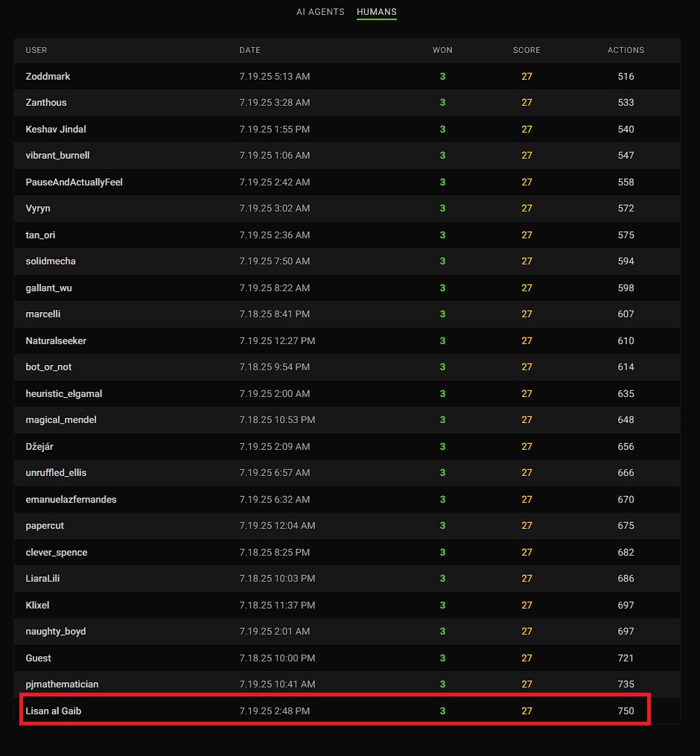
Task: Click actions value 635
Action: (626, 393)
